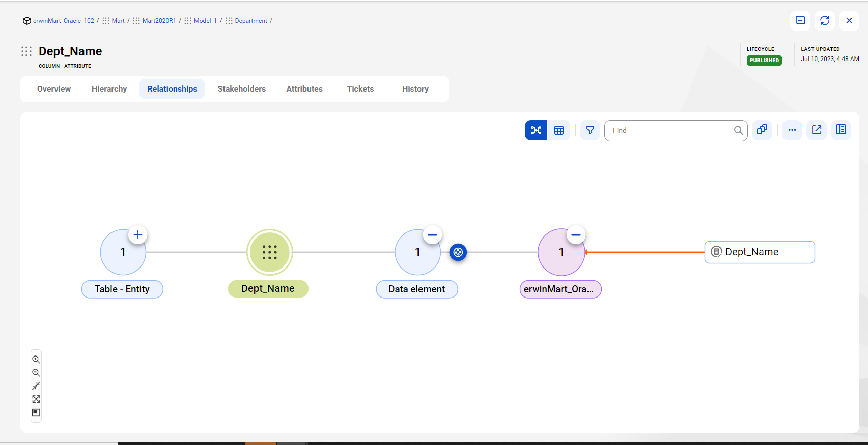Open erwinMart_Oracle_102 breadcrumb link
The image size is (868, 445).
click(64, 21)
